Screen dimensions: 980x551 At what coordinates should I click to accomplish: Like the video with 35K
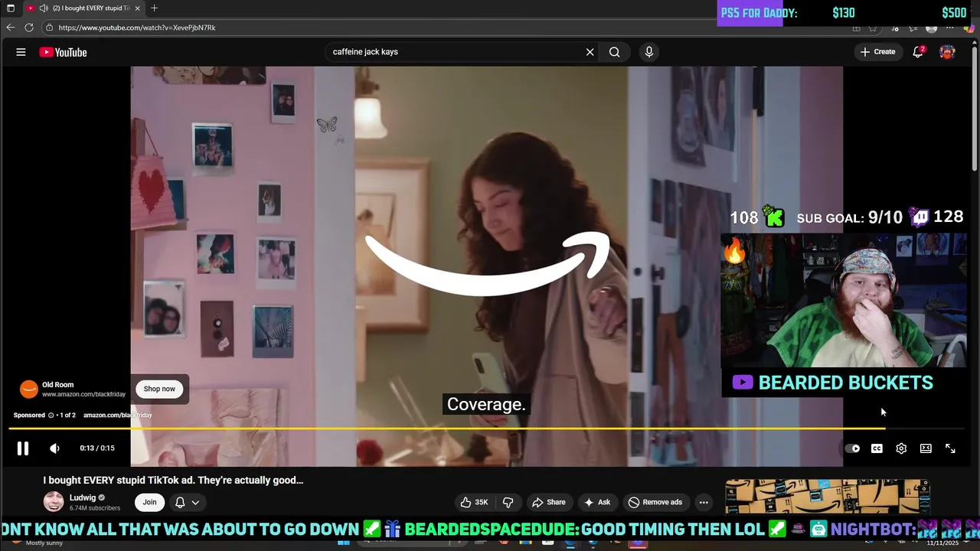(x=474, y=502)
